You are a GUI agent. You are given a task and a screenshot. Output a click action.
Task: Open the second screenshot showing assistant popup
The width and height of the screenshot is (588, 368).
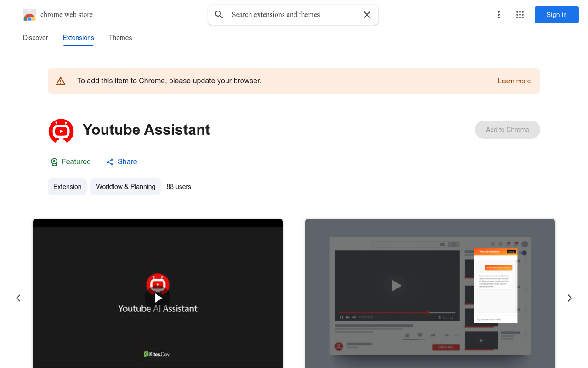[430, 293]
